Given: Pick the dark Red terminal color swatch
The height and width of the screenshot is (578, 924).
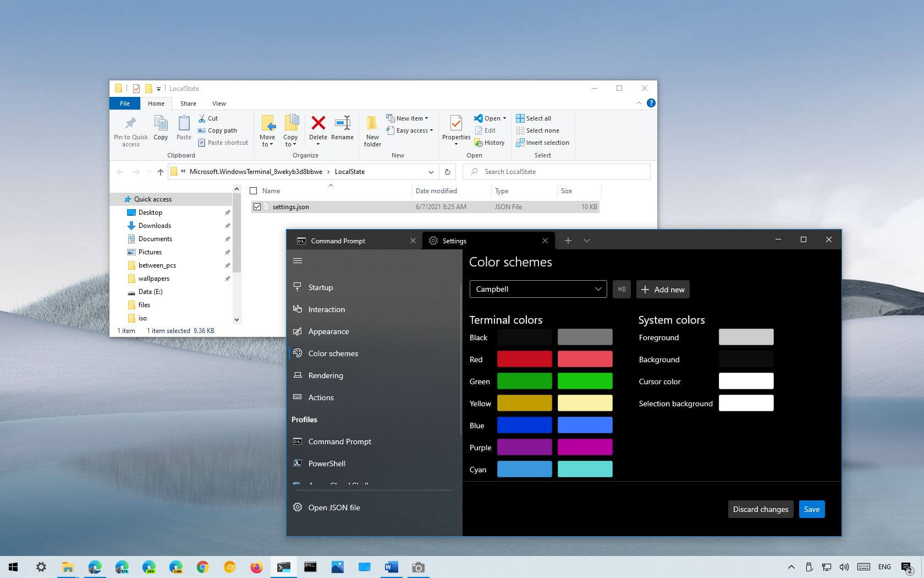Looking at the screenshot, I should pos(524,359).
